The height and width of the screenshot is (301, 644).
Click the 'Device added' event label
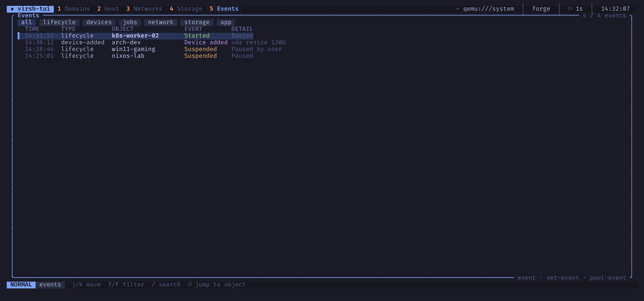[206, 43]
